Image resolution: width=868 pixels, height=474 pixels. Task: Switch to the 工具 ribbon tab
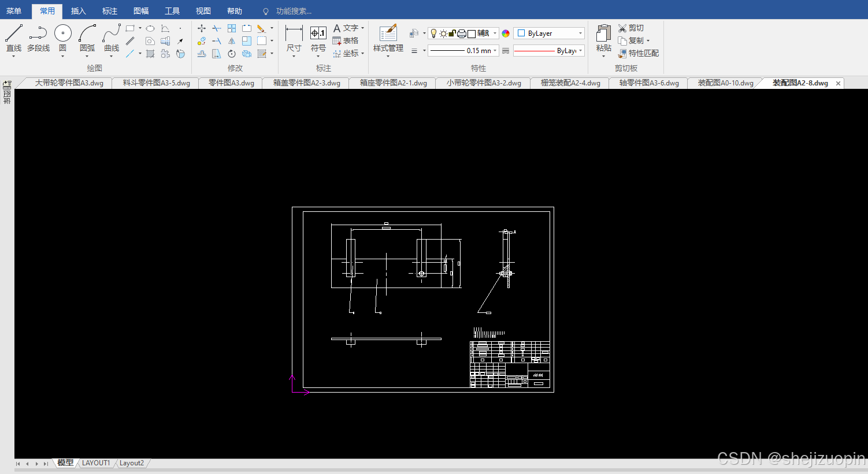click(172, 11)
